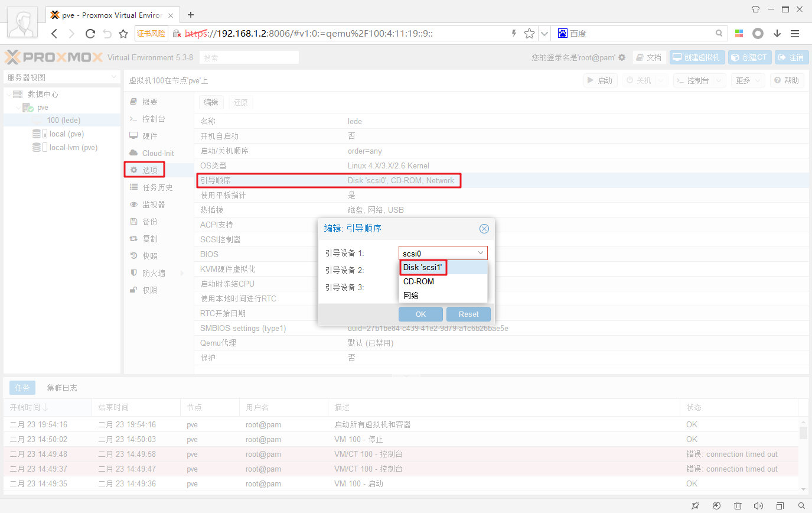
Task: Click the browser forward arrow
Action: coord(72,34)
